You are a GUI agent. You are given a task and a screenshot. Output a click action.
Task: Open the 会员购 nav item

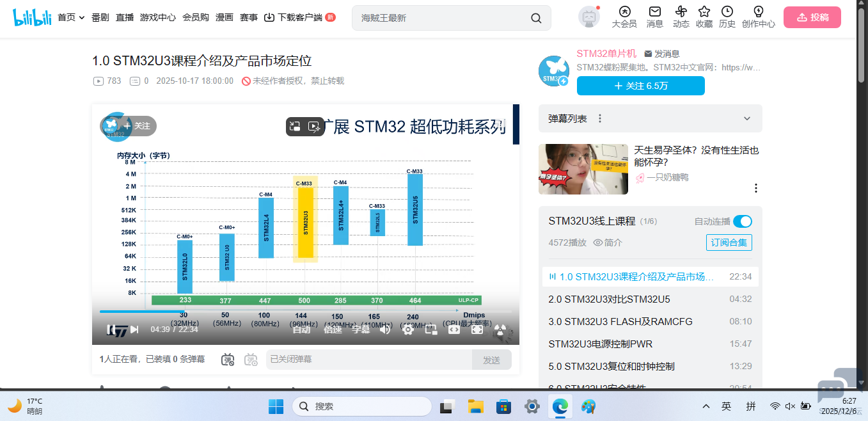pos(196,18)
